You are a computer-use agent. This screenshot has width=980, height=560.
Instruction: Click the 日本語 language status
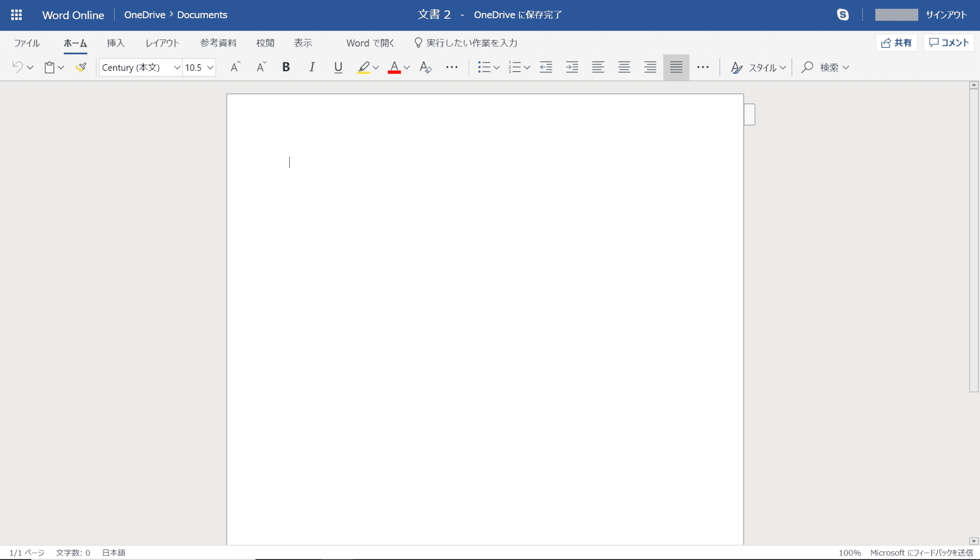(114, 553)
